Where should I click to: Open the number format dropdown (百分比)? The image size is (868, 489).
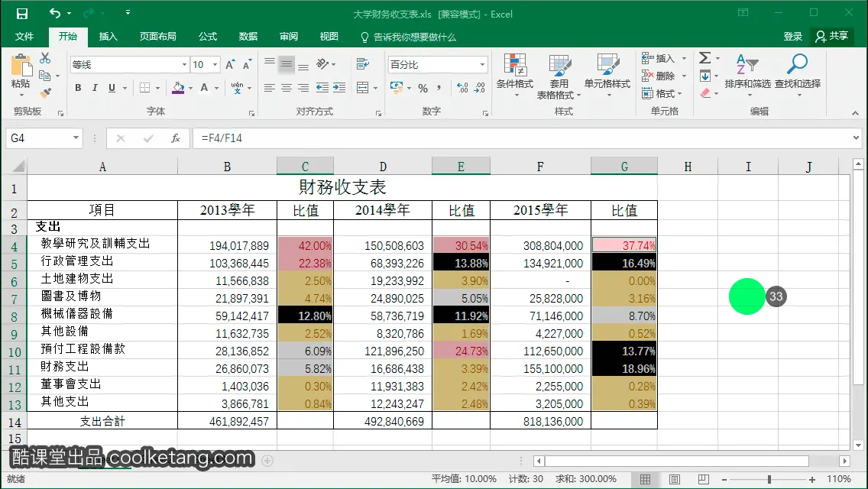tap(482, 65)
